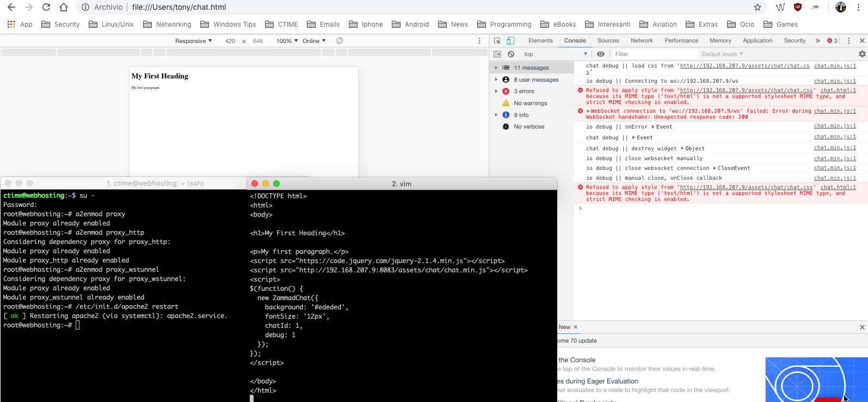
Task: Open the Online throttling dropdown
Action: tap(314, 41)
